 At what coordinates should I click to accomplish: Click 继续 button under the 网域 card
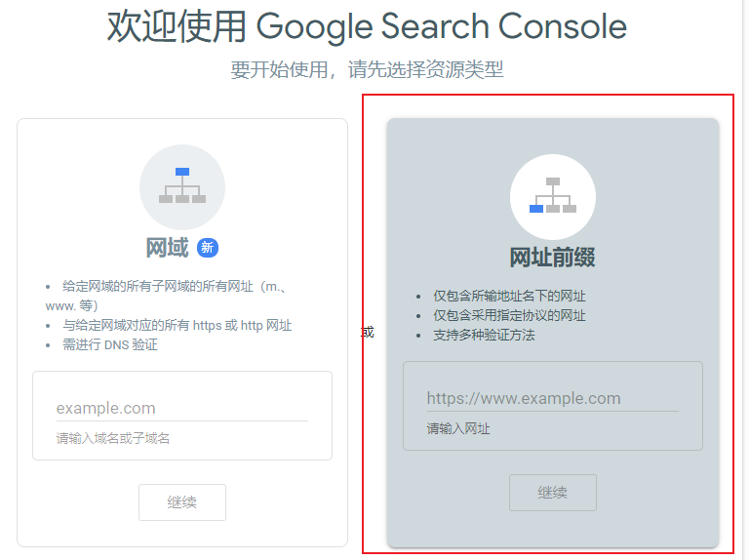(182, 502)
